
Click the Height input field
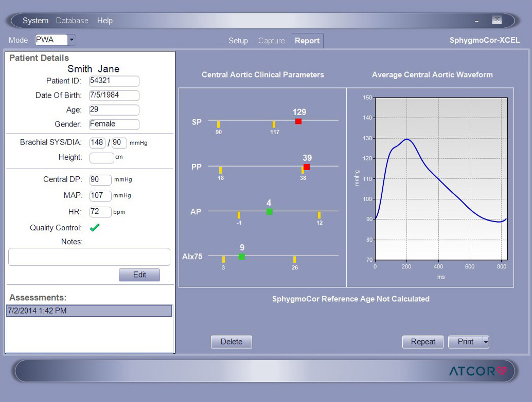pyautogui.click(x=101, y=158)
